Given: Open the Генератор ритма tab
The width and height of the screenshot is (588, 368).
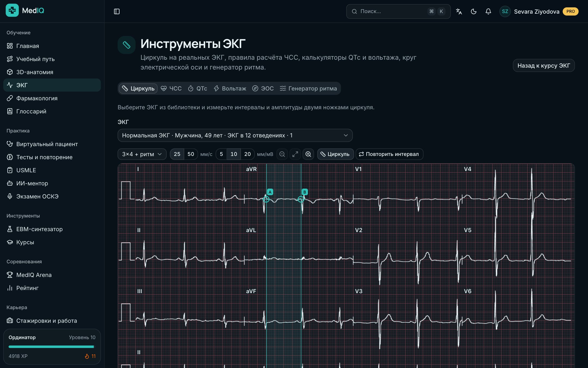Looking at the screenshot, I should [308, 89].
